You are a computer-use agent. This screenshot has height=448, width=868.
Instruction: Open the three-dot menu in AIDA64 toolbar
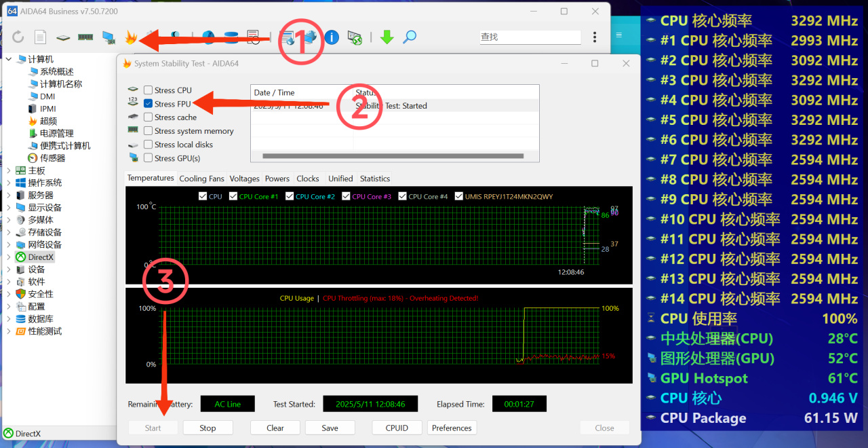(x=595, y=37)
